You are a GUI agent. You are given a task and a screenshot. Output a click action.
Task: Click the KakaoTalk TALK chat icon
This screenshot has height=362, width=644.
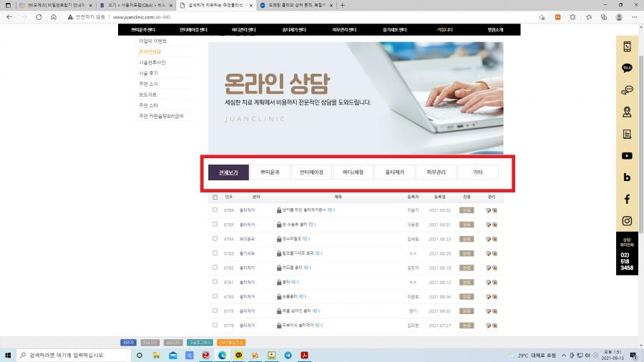point(627,68)
